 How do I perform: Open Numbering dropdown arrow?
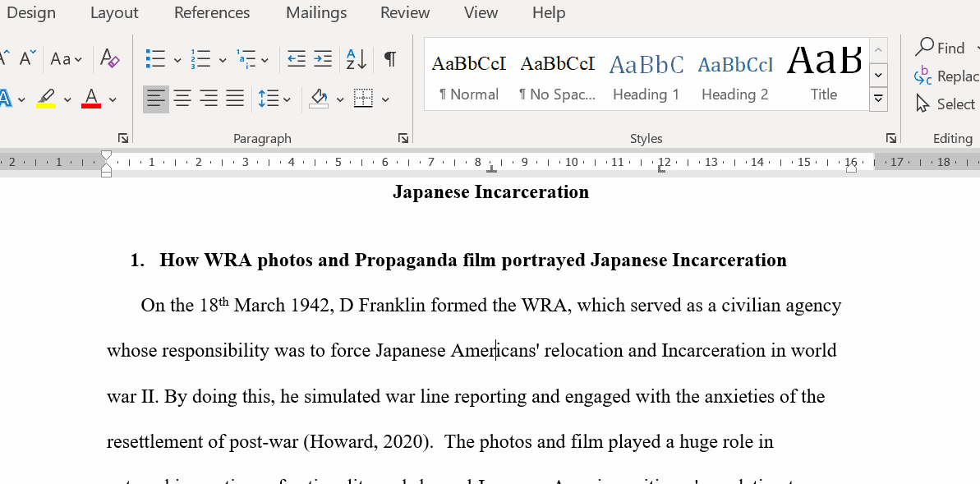[223, 60]
